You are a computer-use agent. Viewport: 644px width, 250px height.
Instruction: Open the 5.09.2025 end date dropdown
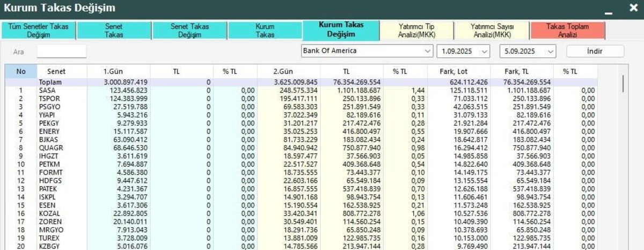coord(528,51)
